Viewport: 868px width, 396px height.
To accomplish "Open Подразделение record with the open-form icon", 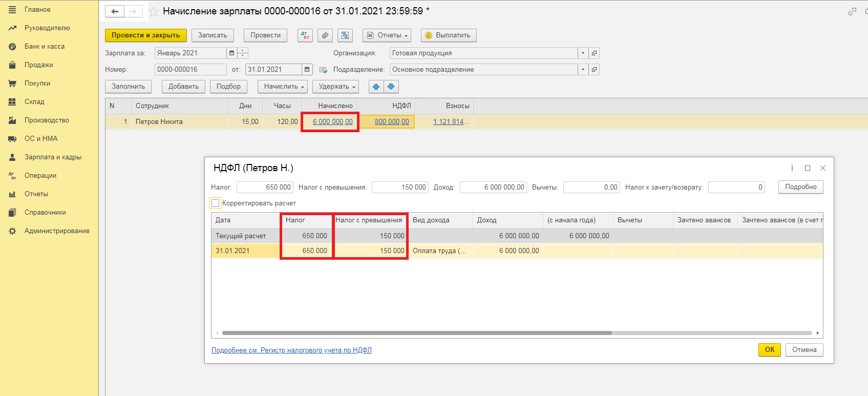I will (x=594, y=70).
